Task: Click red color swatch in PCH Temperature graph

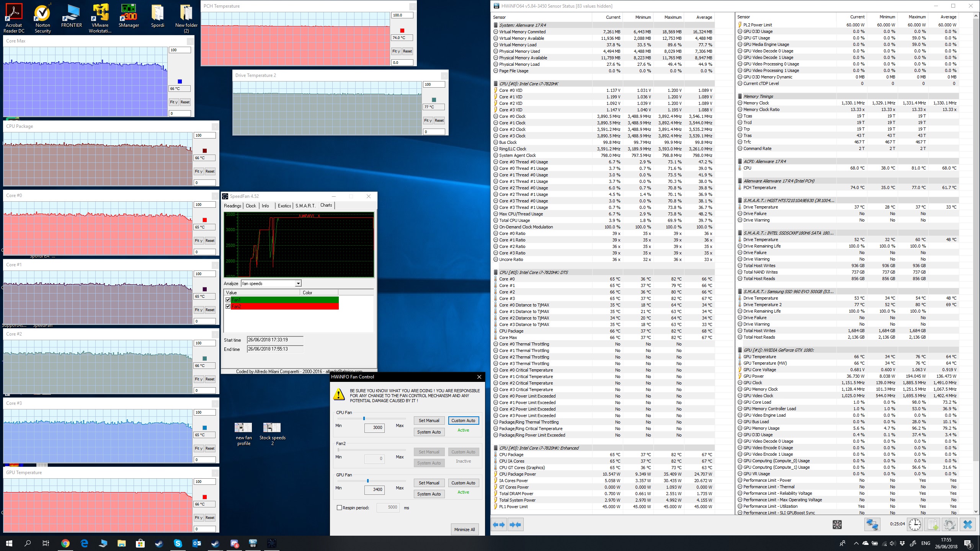Action: pyautogui.click(x=402, y=31)
